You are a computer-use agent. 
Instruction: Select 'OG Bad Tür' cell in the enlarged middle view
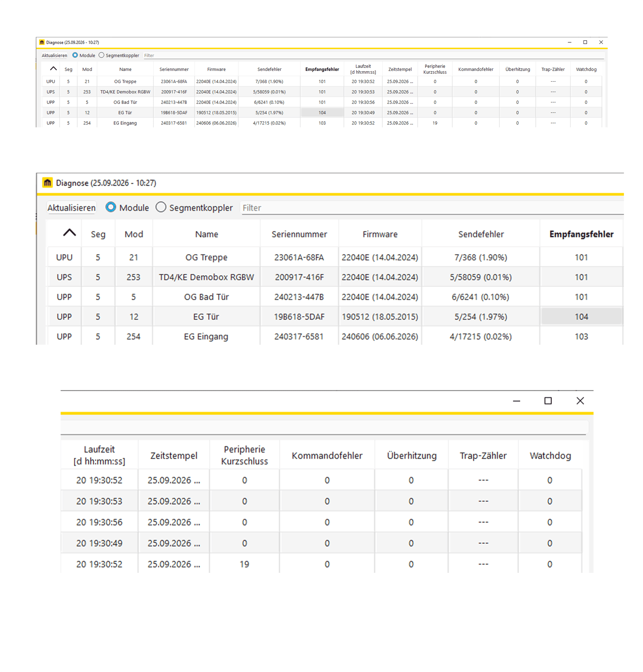(206, 297)
